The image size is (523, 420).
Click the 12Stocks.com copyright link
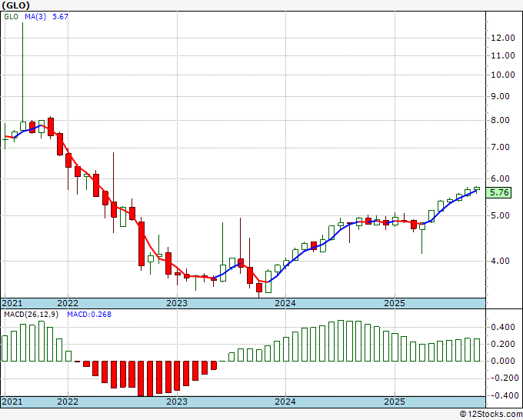(491, 414)
